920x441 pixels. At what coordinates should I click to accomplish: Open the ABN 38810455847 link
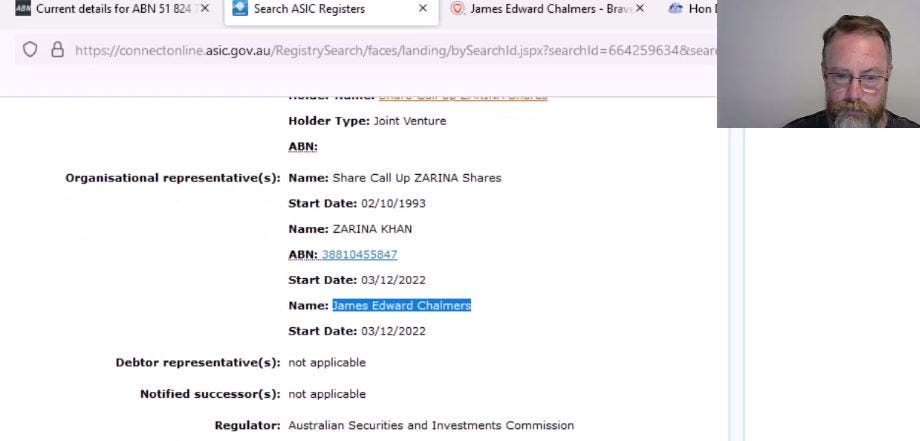tap(359, 255)
